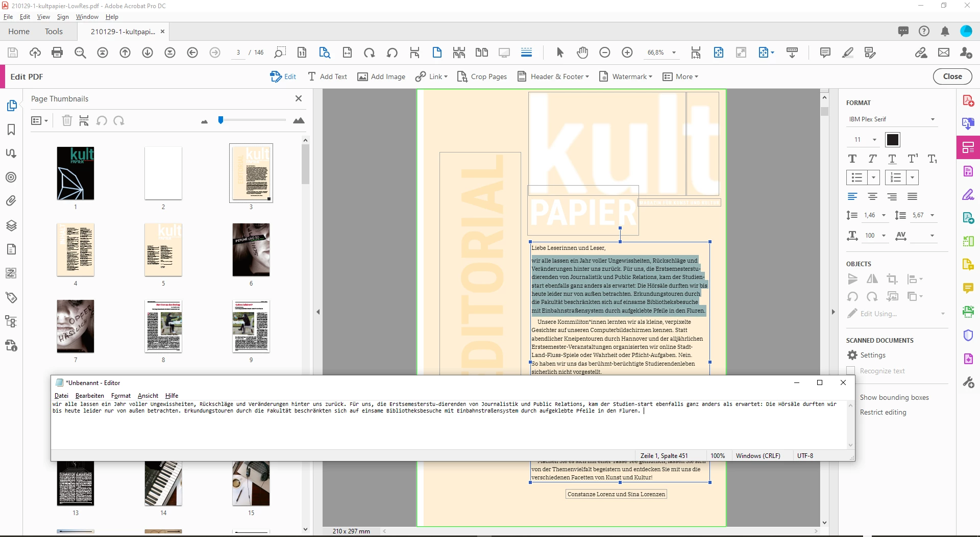Delete selected page thumbnail trash icon

click(67, 121)
